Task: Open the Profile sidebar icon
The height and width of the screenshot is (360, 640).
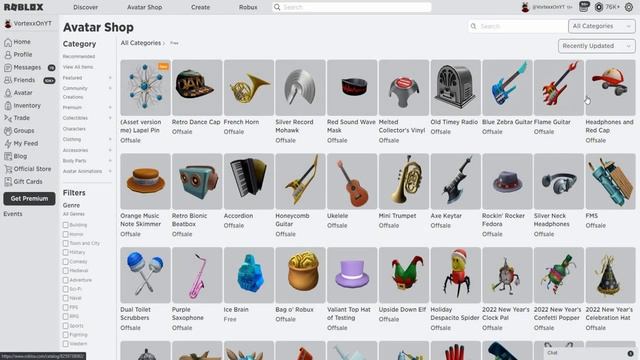Action: point(8,55)
